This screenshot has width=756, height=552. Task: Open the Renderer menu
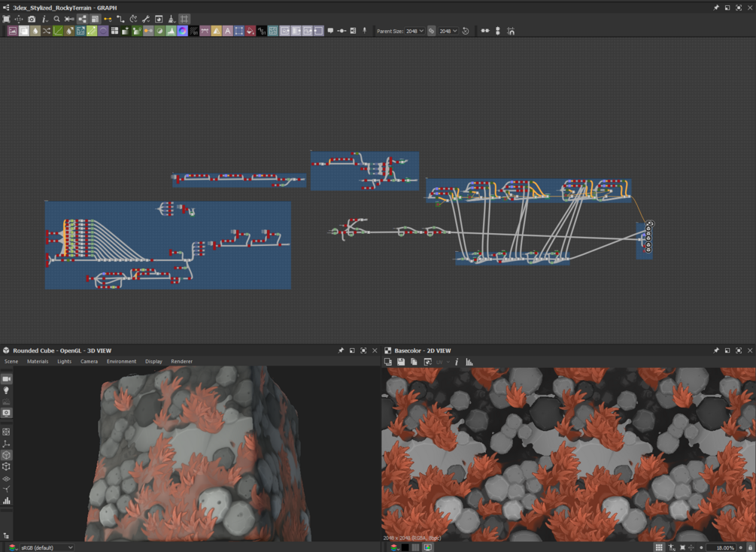point(181,361)
